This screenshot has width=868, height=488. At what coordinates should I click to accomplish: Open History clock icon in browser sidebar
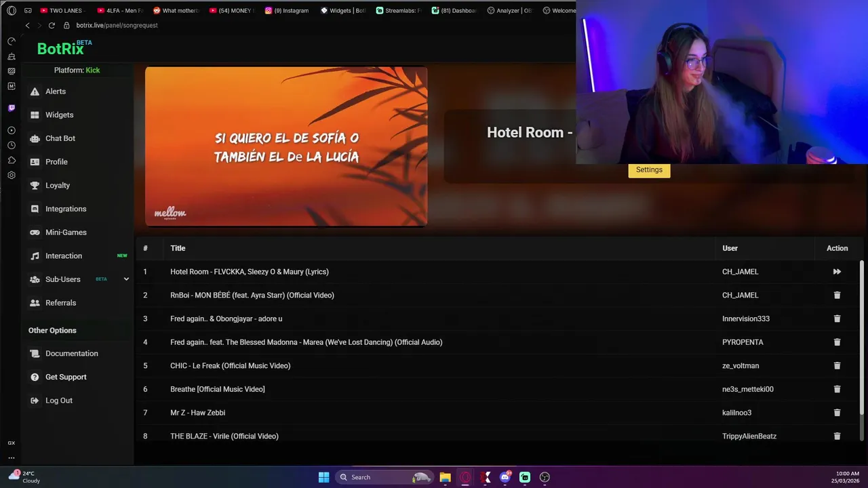point(12,145)
